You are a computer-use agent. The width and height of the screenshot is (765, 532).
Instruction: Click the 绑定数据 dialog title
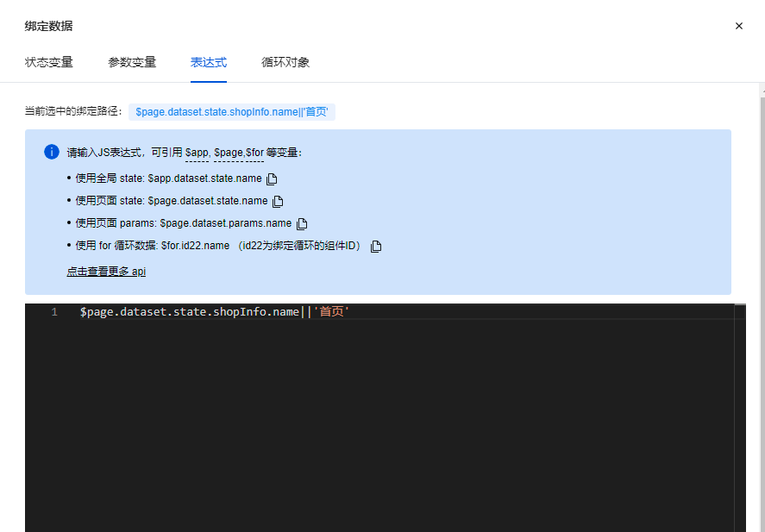49,26
